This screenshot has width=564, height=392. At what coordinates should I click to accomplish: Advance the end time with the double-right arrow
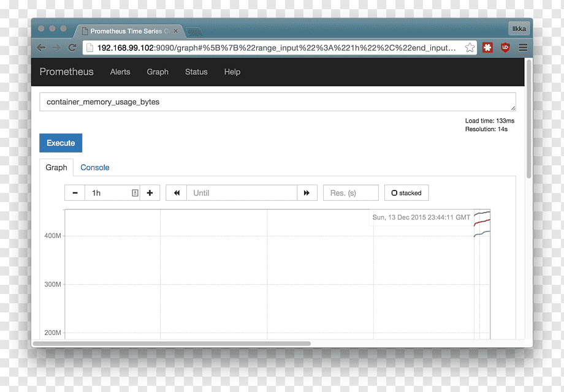click(x=307, y=193)
